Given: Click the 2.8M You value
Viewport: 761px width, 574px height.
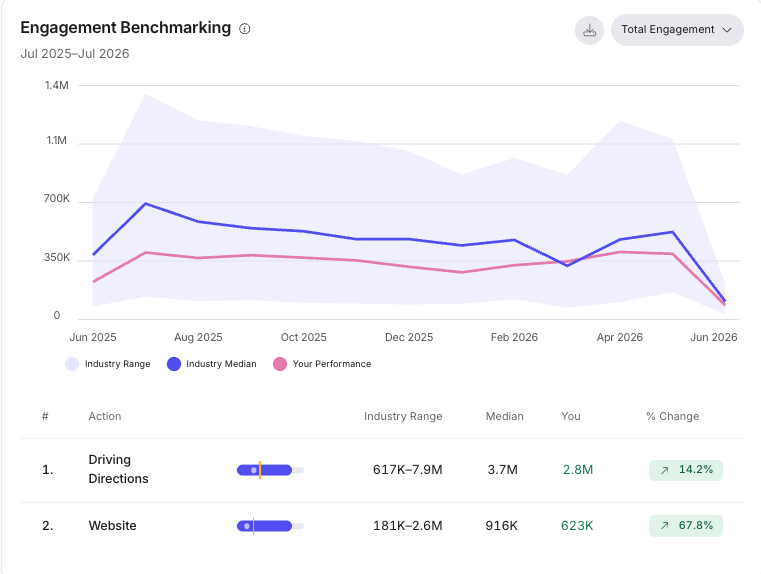Looking at the screenshot, I should (x=578, y=470).
